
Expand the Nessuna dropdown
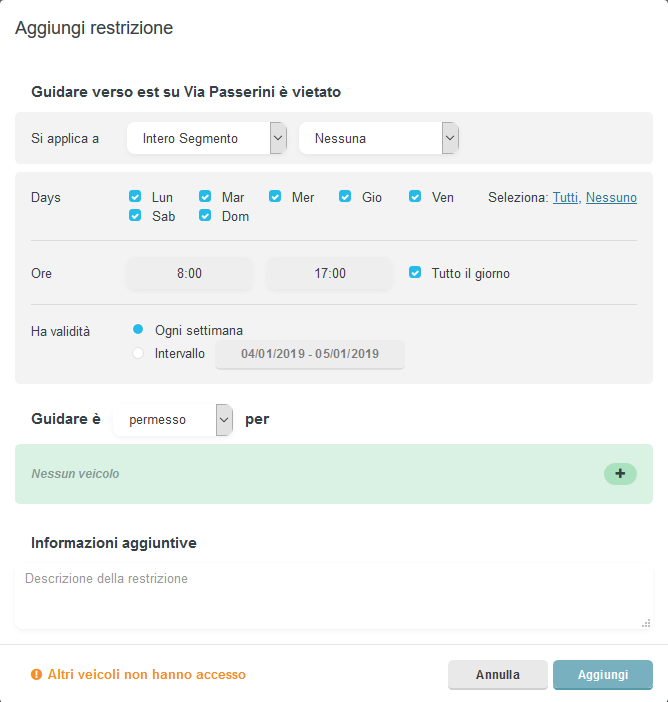379,138
